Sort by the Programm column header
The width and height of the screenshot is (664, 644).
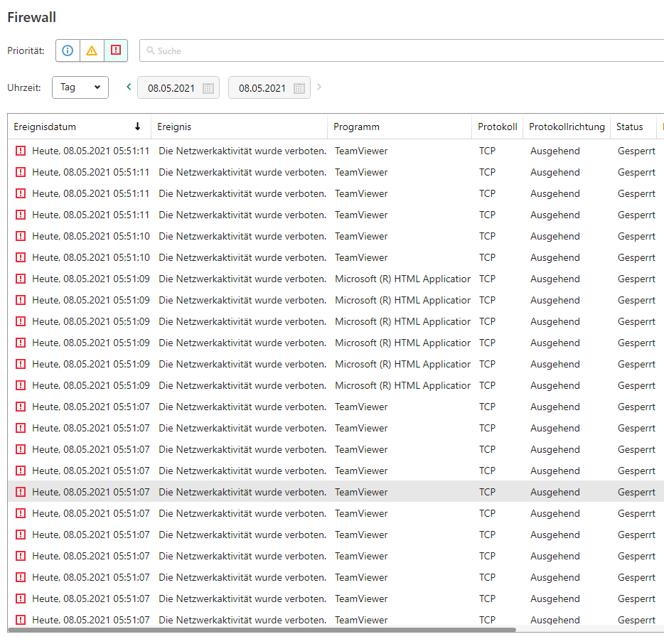point(357,127)
